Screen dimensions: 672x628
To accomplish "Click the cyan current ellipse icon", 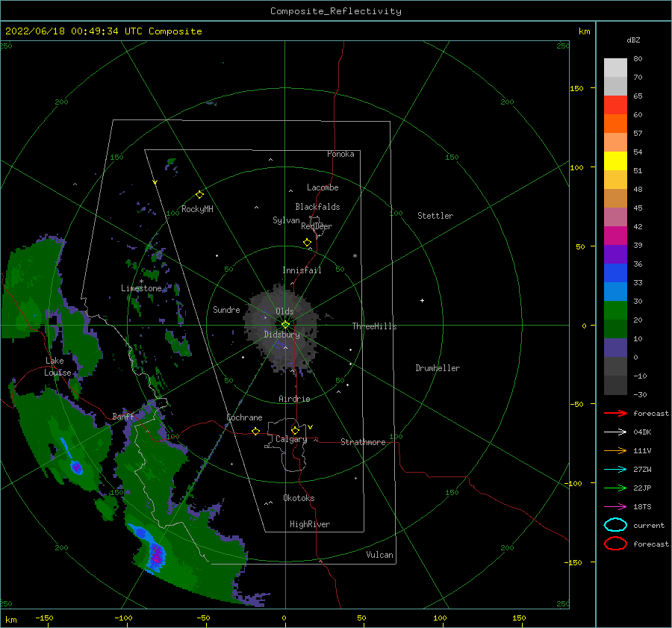I will 615,525.
